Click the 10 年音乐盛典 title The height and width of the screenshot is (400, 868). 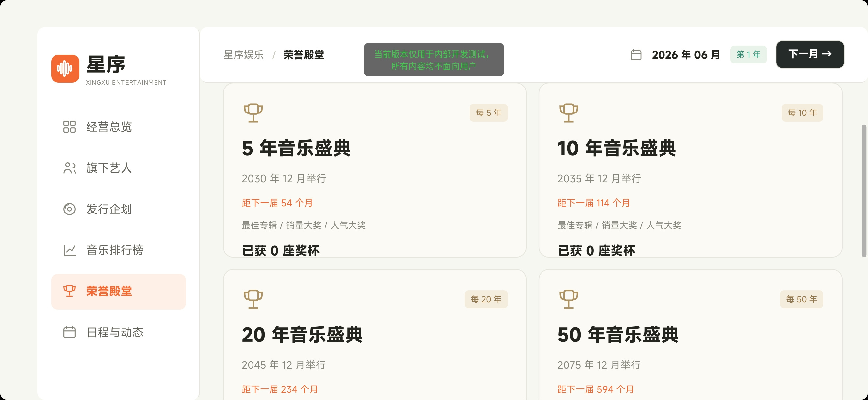(x=616, y=148)
